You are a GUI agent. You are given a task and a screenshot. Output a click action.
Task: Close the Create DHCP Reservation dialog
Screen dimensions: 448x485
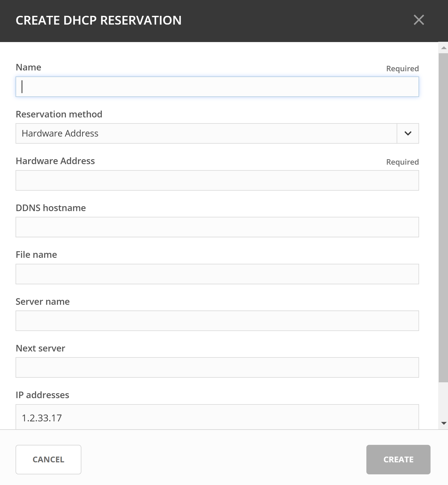(x=419, y=20)
